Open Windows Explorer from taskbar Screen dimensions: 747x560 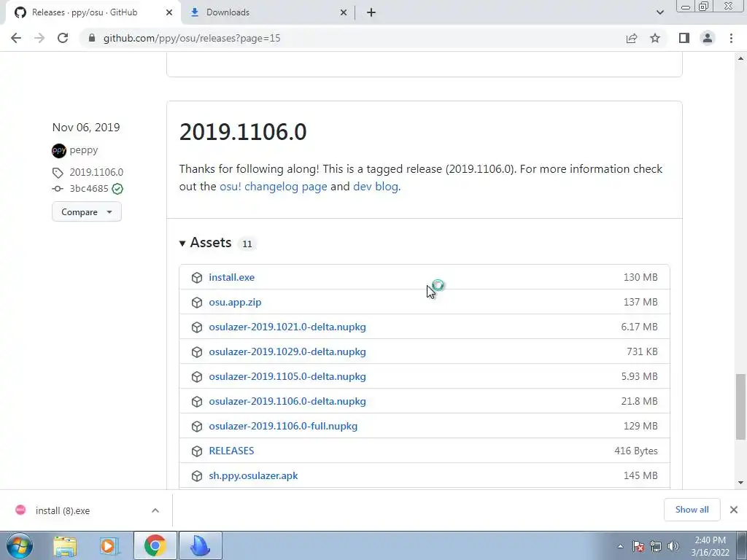(x=65, y=545)
